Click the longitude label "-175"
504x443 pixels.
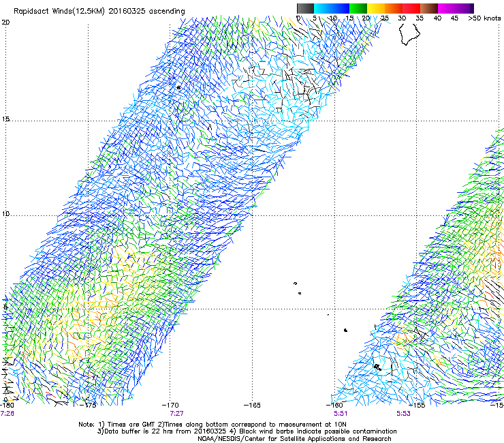point(88,405)
